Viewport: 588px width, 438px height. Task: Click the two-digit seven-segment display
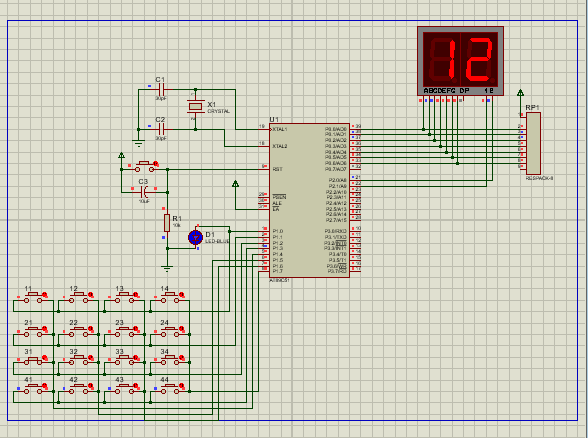click(x=460, y=61)
